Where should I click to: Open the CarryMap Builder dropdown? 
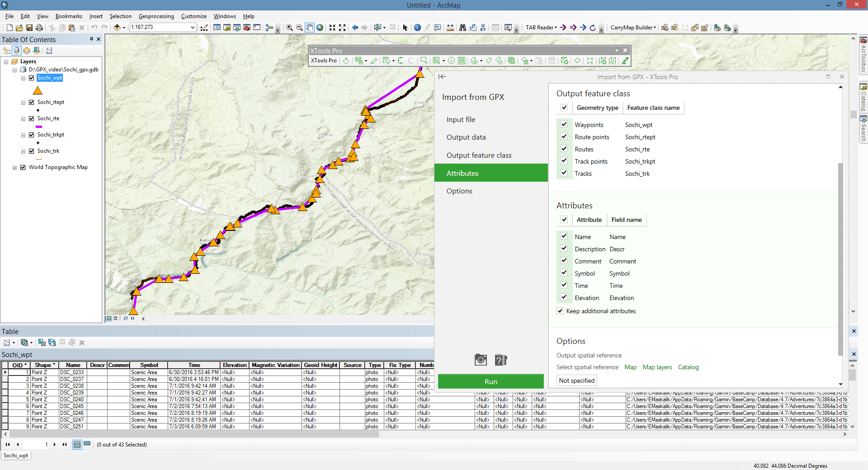tap(633, 28)
